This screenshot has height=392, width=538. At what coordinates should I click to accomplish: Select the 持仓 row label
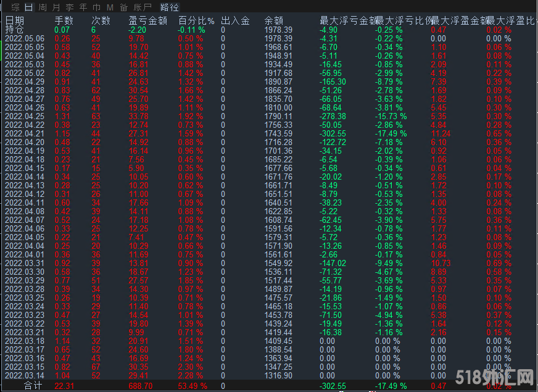pyautogui.click(x=15, y=30)
